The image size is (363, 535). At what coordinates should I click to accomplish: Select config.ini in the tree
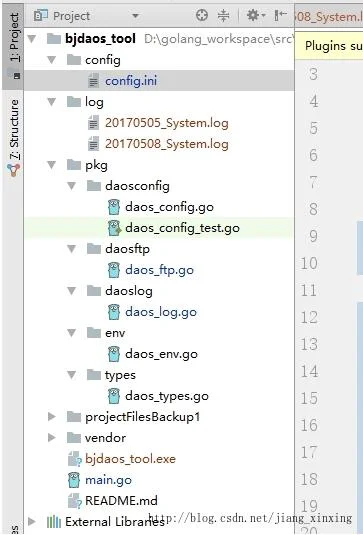[x=131, y=81]
